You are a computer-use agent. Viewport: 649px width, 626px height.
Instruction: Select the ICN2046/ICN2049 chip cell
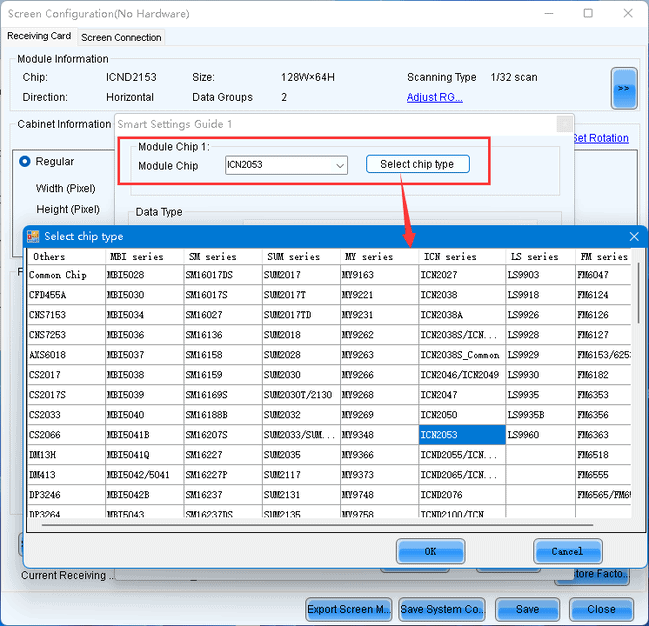click(462, 375)
